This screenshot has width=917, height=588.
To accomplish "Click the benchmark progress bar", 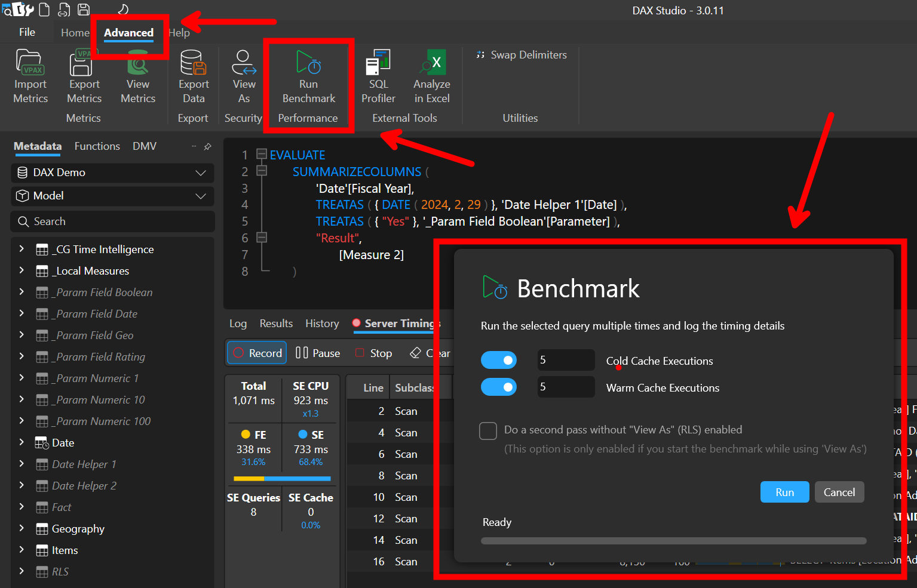I will 673,541.
